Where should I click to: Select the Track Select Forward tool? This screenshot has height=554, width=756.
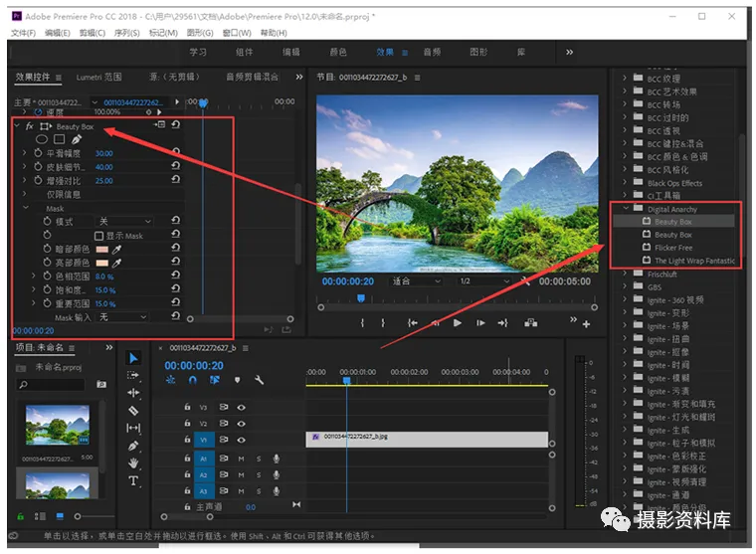(132, 375)
